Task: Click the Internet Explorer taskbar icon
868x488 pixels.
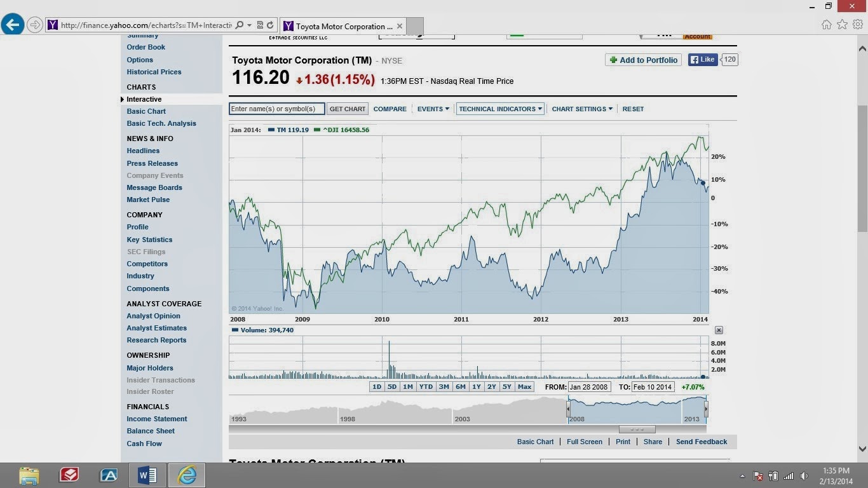Action: tap(187, 475)
